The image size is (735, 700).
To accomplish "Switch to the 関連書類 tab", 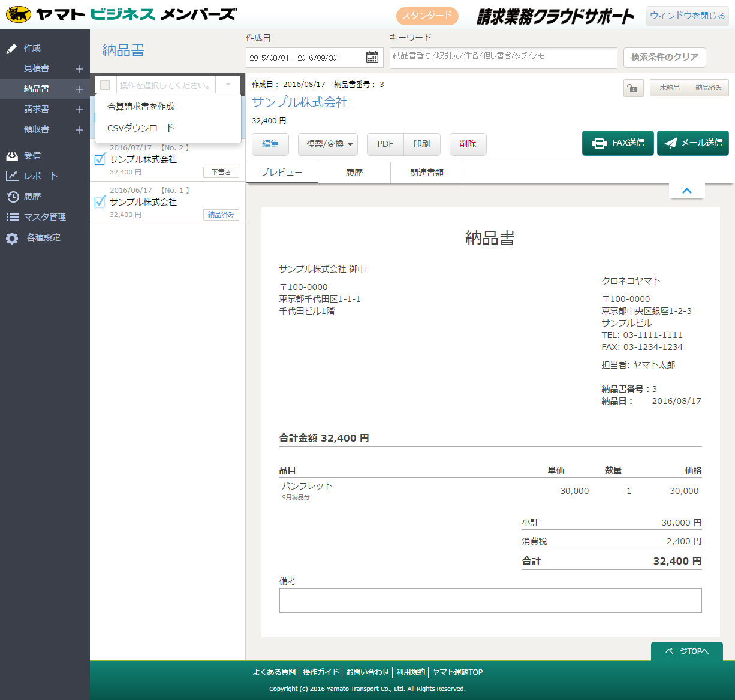I will tap(427, 173).
